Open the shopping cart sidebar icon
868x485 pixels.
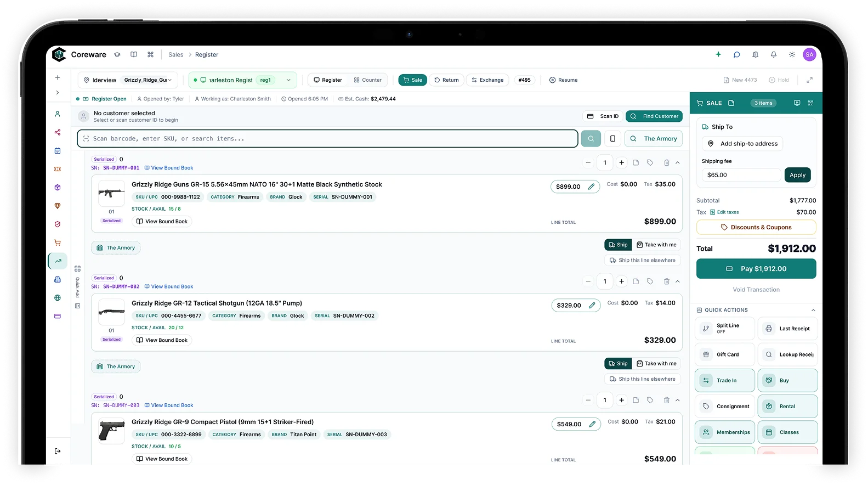coord(58,243)
